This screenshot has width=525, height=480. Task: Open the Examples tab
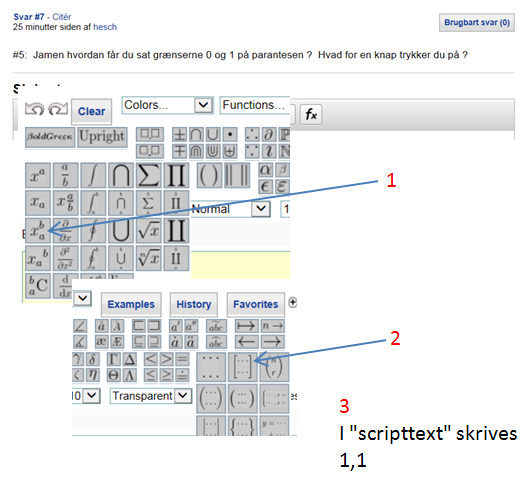(x=131, y=304)
